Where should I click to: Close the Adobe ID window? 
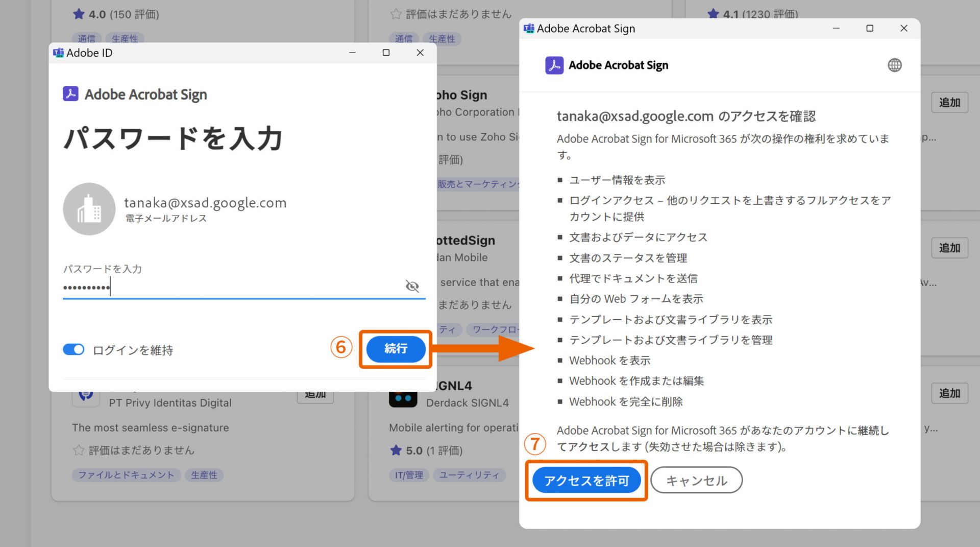pyautogui.click(x=420, y=53)
